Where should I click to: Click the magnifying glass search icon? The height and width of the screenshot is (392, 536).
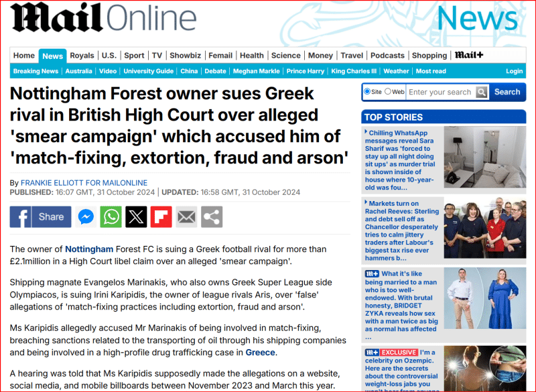pos(482,92)
